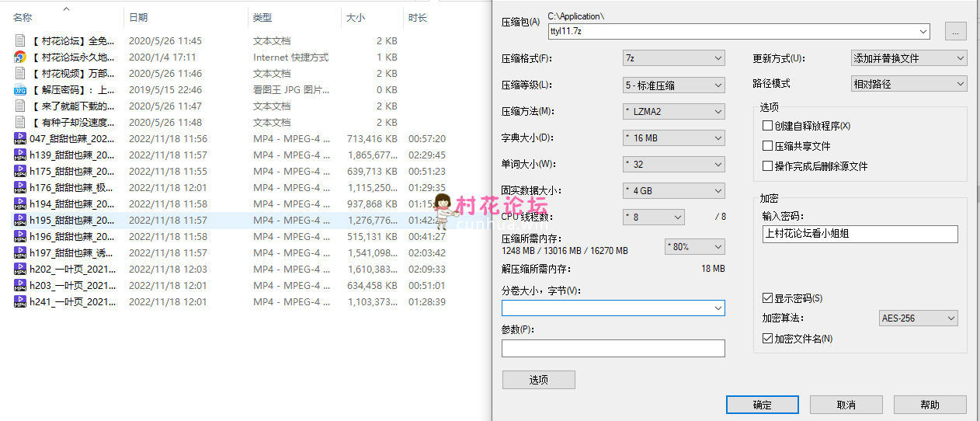Click the MP4 icon of the 047 file

click(x=20, y=139)
